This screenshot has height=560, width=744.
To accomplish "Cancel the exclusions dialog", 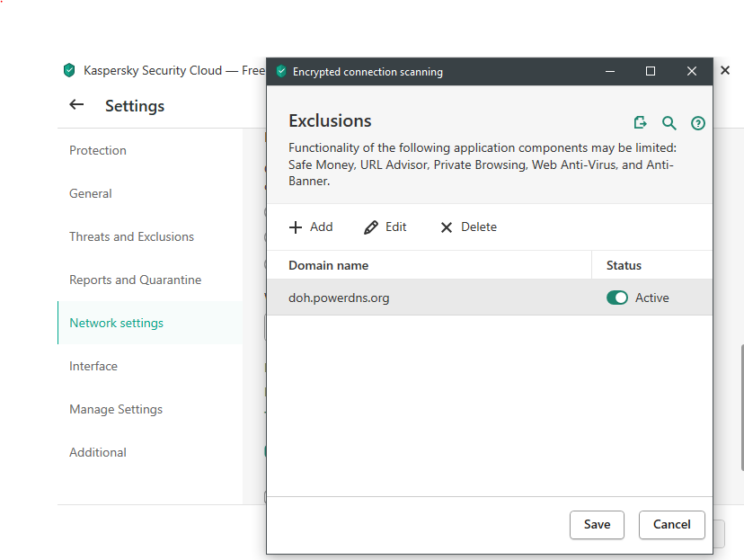I will coord(671,525).
